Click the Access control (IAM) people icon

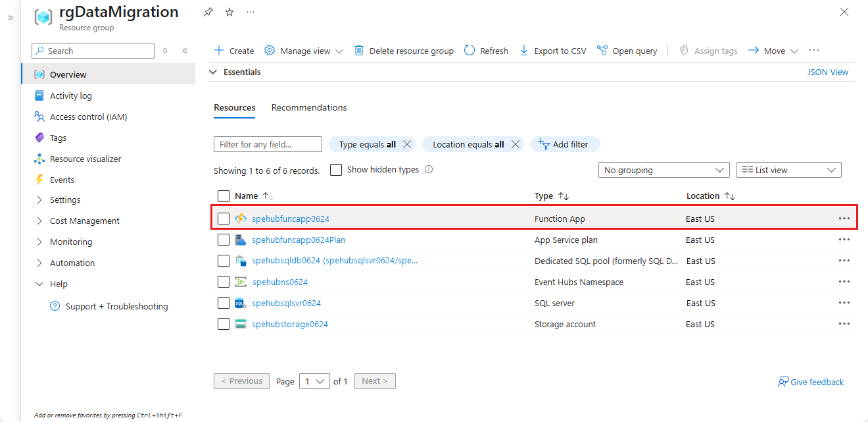39,117
